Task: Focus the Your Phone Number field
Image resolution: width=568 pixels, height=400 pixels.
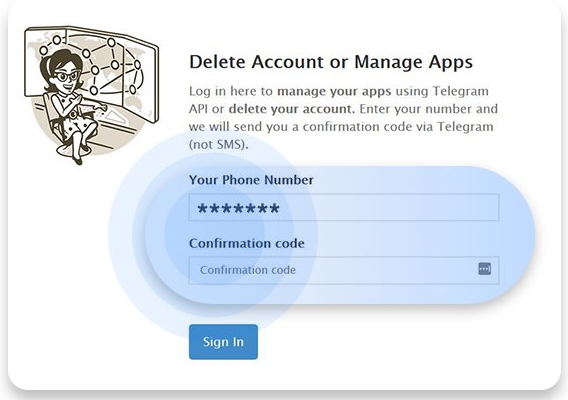Action: (344, 208)
